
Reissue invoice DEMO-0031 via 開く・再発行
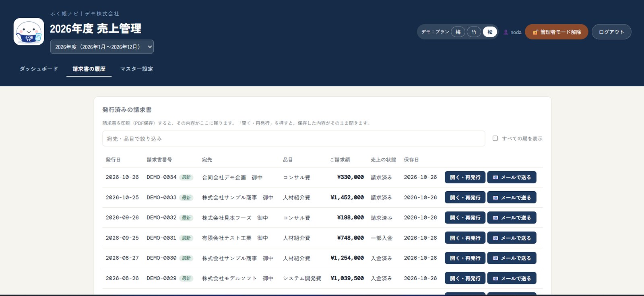click(x=465, y=238)
